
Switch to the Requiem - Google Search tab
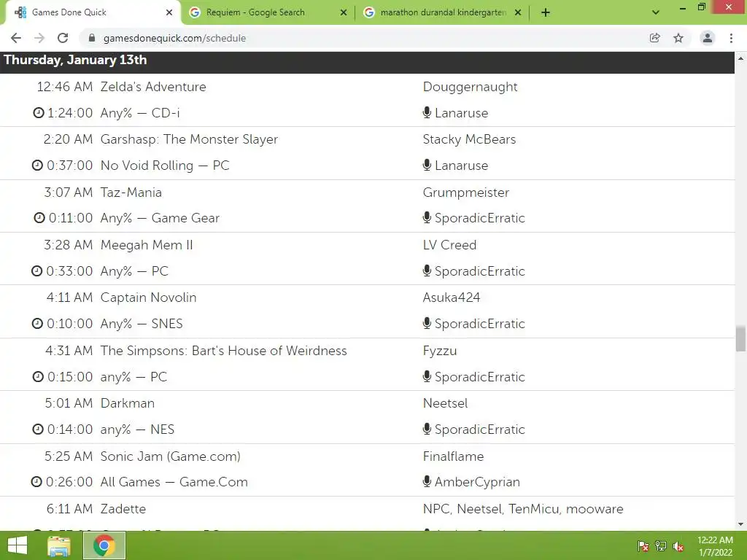click(x=267, y=12)
